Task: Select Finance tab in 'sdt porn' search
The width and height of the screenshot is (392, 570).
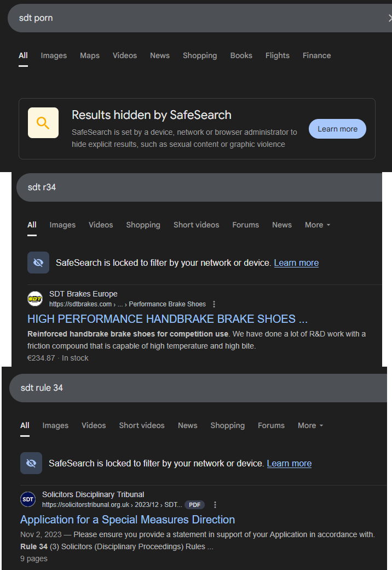Action: pyautogui.click(x=316, y=55)
